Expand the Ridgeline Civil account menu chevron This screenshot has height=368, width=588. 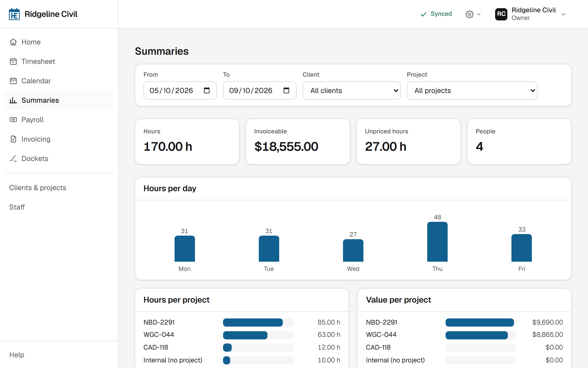[x=563, y=14]
